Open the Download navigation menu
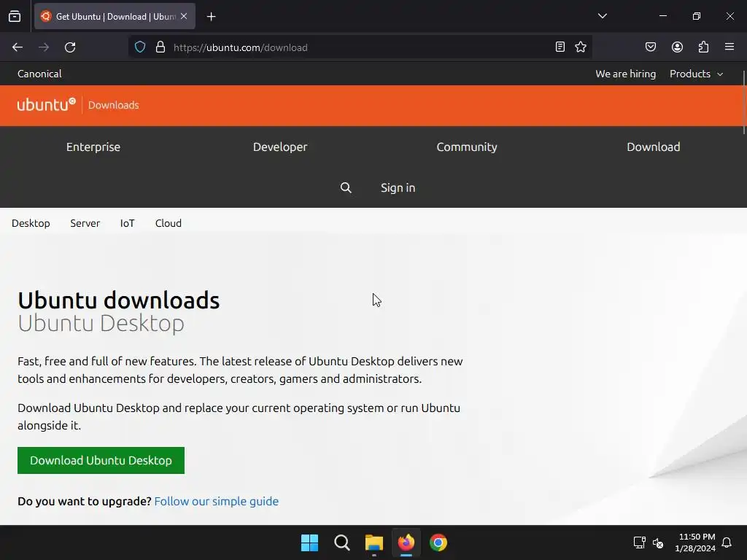747x560 pixels. coord(654,147)
